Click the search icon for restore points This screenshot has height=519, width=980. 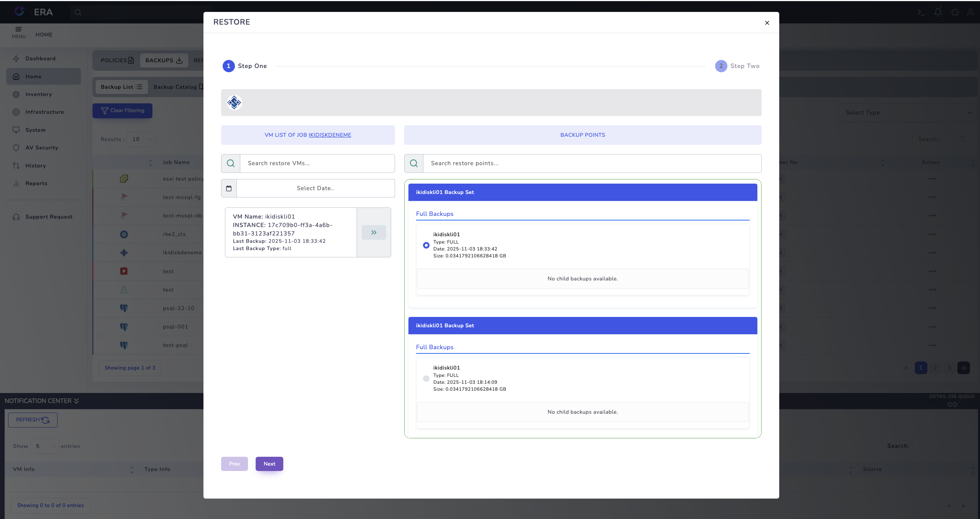(x=414, y=163)
